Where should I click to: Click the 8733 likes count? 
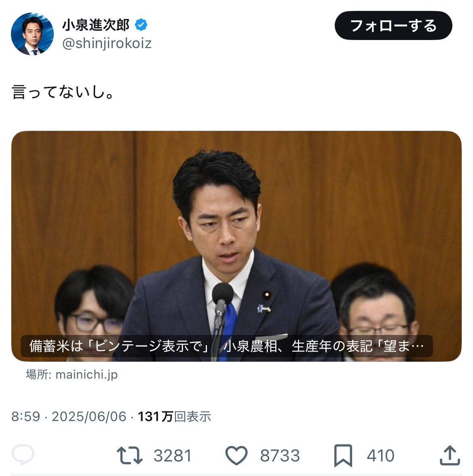(280, 456)
